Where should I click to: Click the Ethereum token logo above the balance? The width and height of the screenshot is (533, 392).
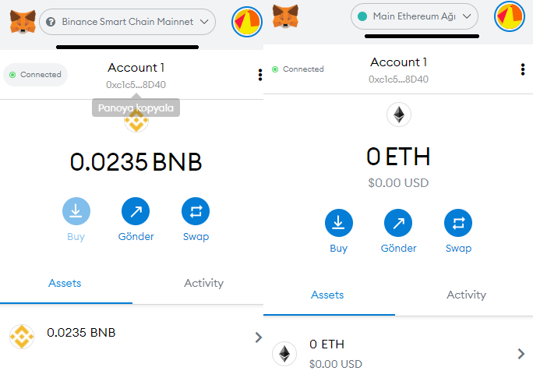[x=399, y=115]
